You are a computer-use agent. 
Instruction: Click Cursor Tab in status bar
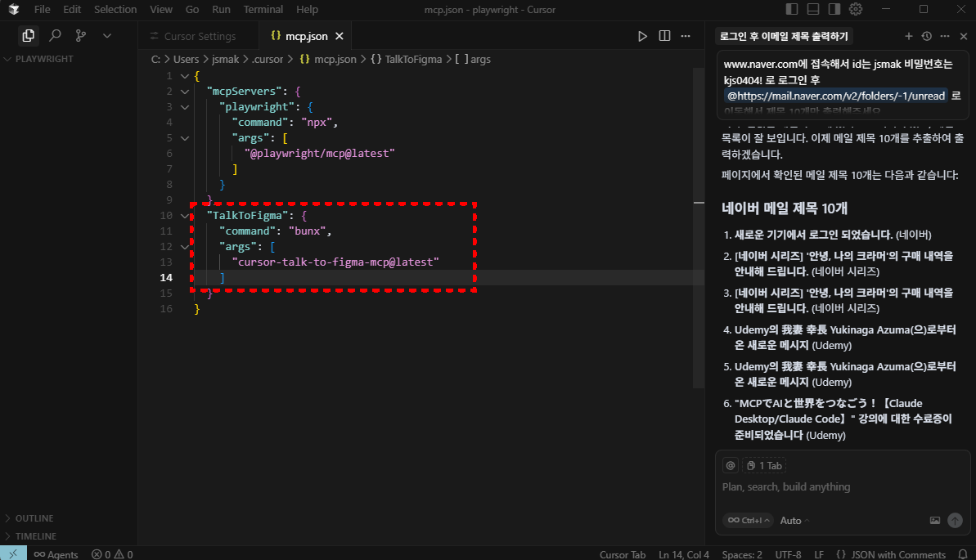tap(623, 553)
